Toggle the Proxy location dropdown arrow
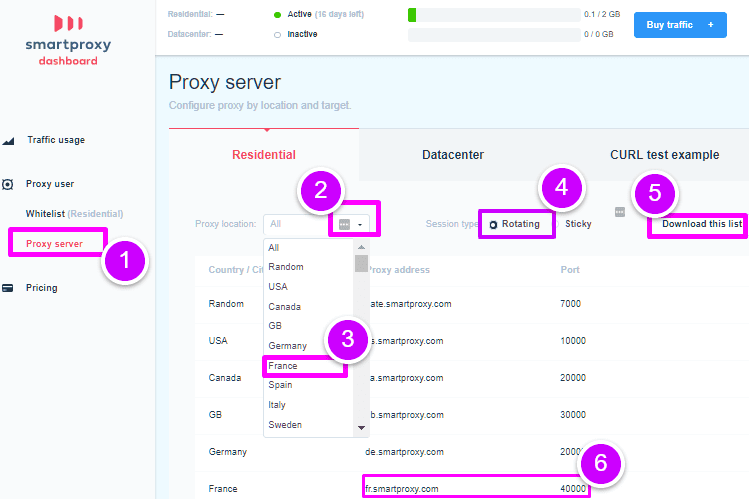The width and height of the screenshot is (749, 499). point(360,224)
